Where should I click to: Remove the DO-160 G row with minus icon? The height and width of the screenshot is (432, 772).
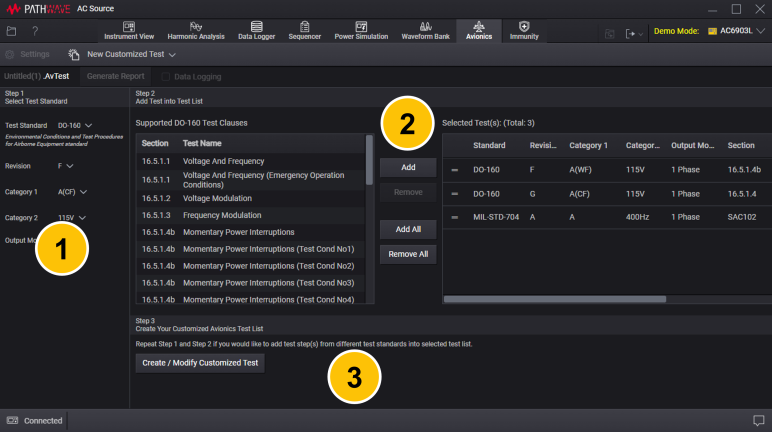[454, 194]
